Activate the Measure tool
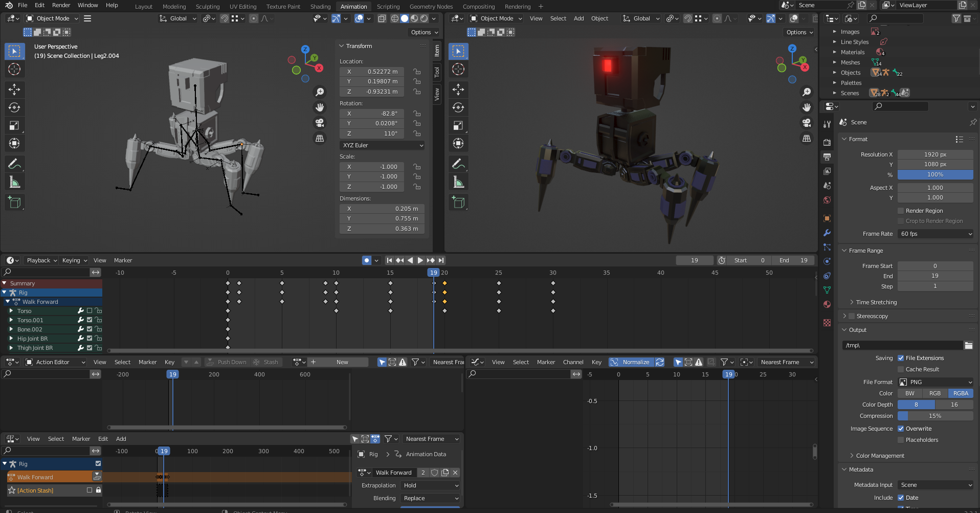This screenshot has width=980, height=513. [x=15, y=181]
